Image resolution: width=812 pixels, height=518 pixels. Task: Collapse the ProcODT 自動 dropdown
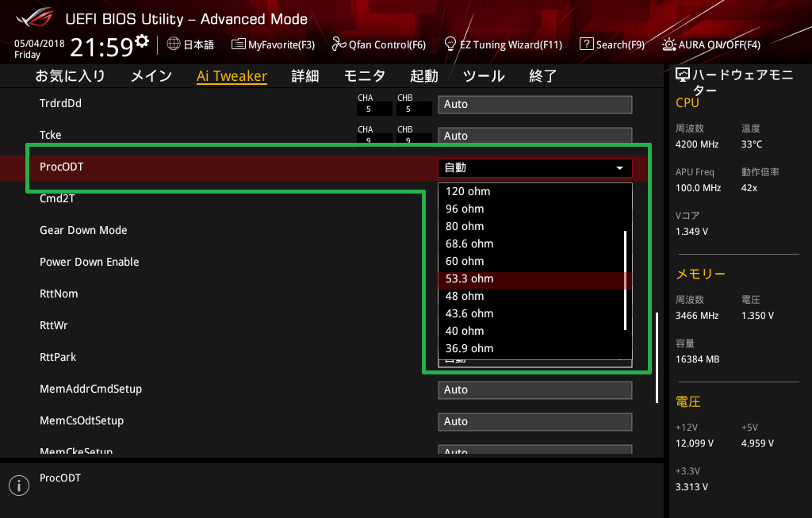tap(535, 168)
